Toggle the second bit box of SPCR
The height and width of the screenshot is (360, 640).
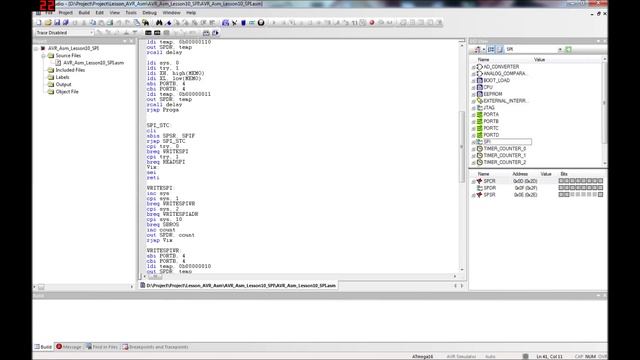(x=567, y=181)
